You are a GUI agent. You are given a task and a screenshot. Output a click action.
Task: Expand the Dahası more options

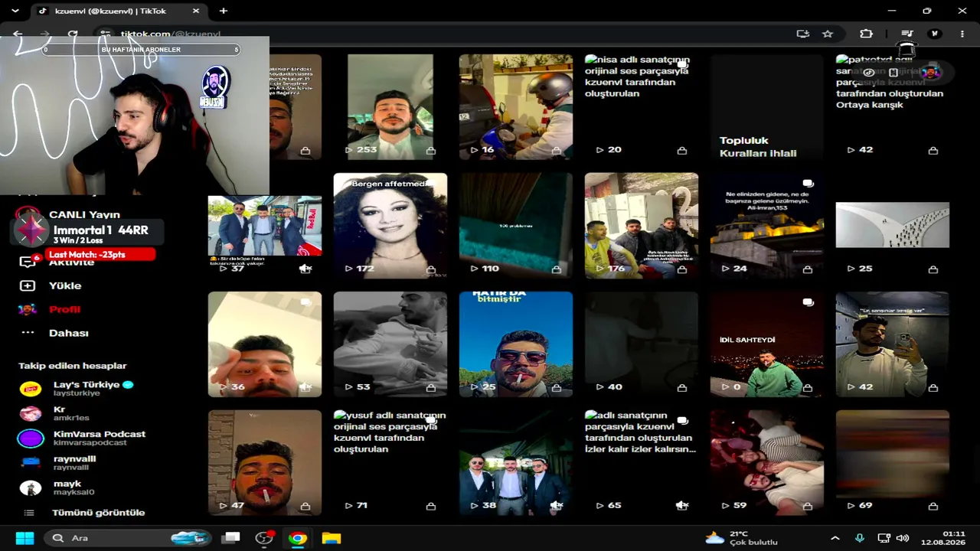point(68,333)
